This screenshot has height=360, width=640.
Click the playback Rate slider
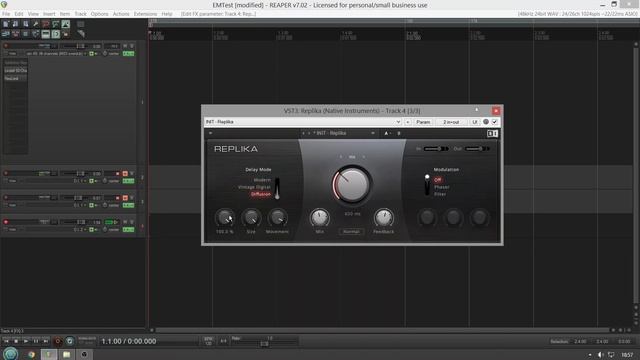264,344
